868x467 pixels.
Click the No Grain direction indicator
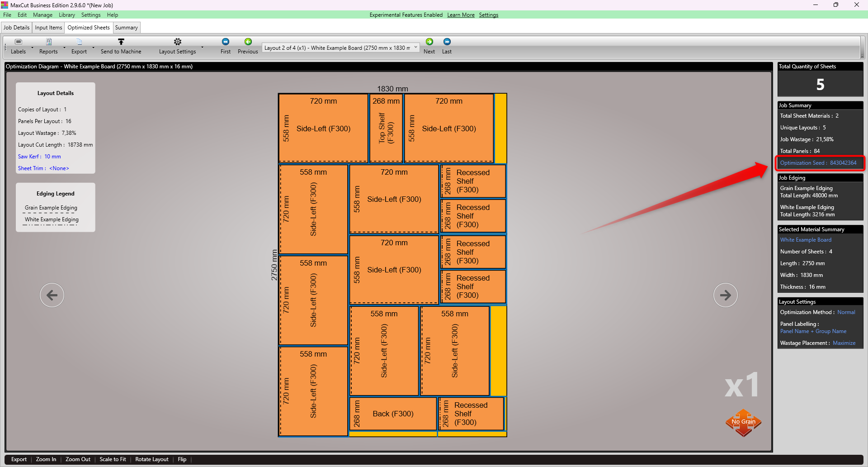point(744,422)
